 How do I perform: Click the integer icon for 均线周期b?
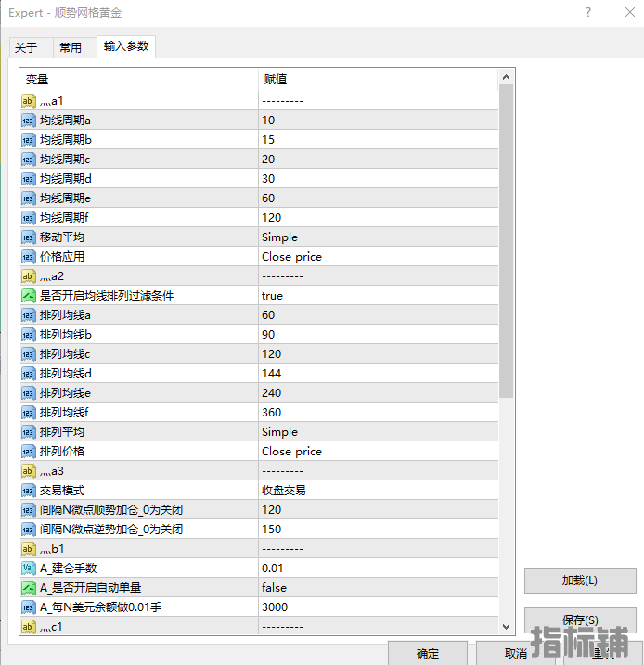coord(29,140)
